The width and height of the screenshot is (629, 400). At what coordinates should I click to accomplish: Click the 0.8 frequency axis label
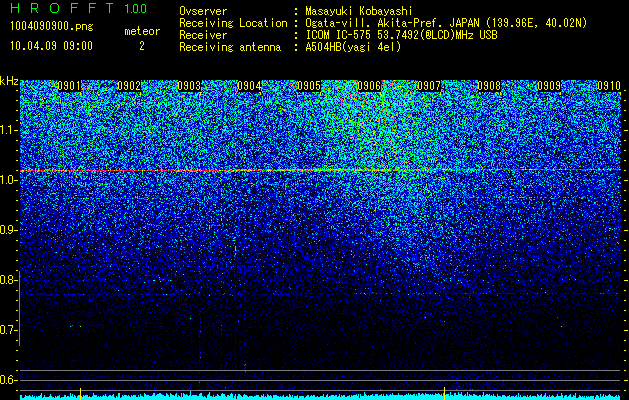pos(8,280)
